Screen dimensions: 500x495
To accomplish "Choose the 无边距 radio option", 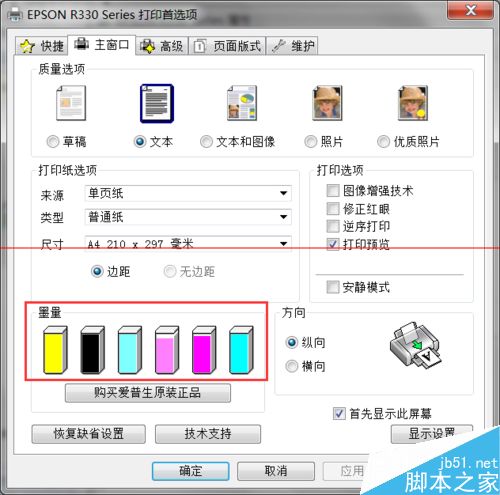I will click(x=170, y=271).
